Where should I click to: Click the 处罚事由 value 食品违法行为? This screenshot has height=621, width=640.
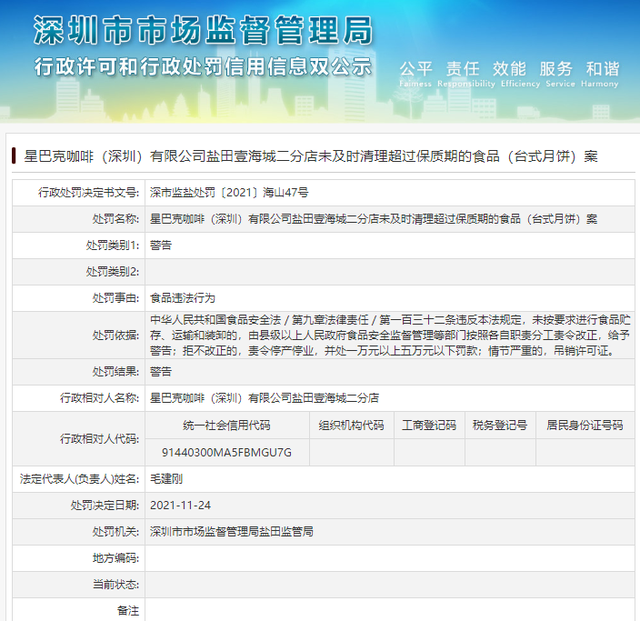182,298
